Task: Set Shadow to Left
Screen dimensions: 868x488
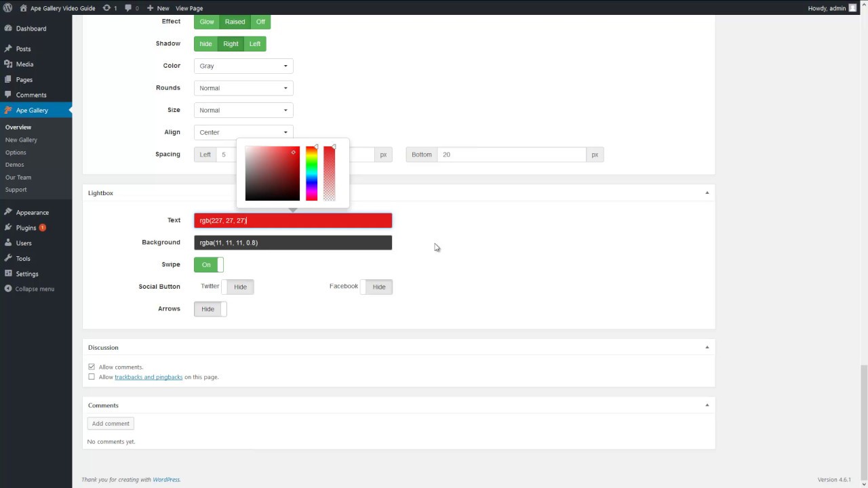Action: tap(255, 44)
